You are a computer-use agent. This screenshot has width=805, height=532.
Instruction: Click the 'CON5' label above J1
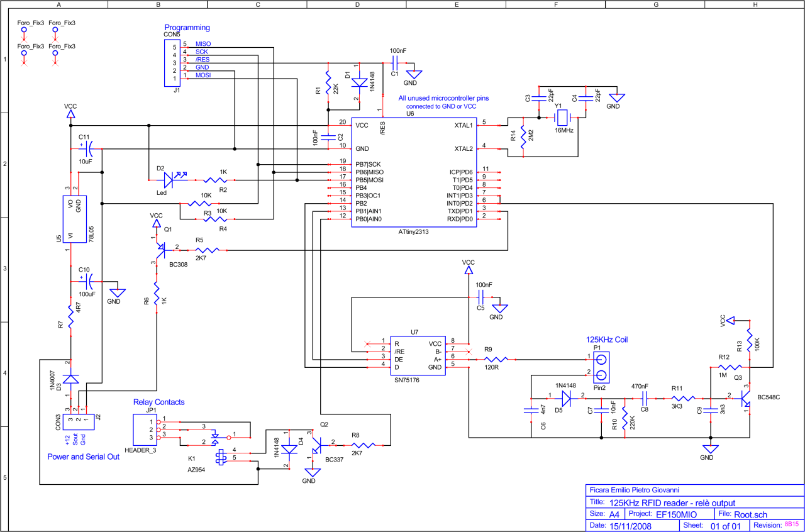pos(172,34)
